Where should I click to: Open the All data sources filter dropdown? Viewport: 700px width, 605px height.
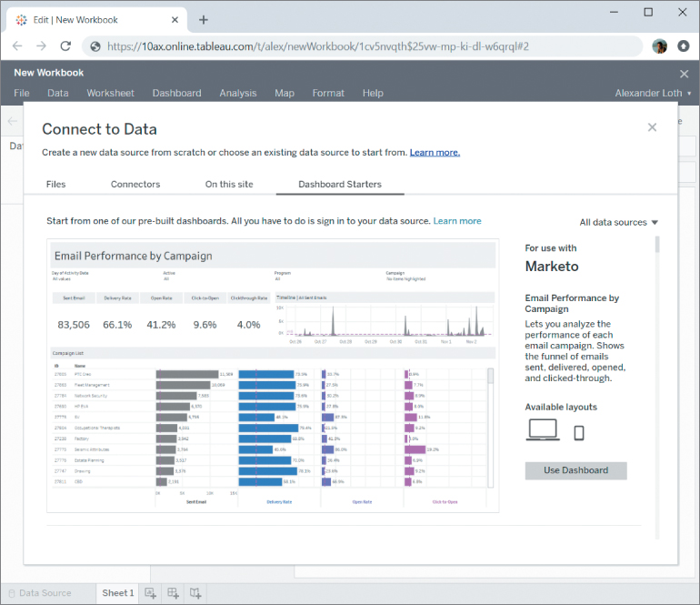(x=618, y=222)
